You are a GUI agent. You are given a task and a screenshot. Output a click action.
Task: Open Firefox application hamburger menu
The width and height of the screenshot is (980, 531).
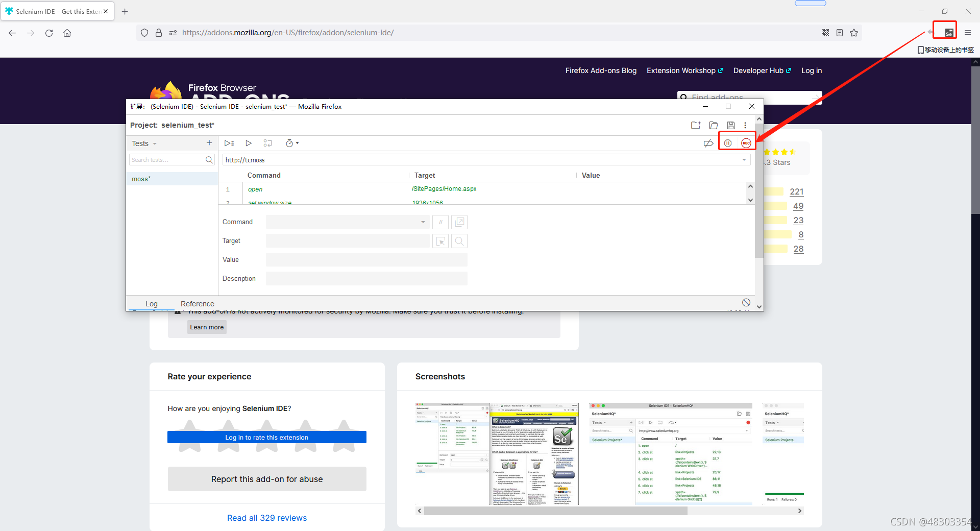968,33
